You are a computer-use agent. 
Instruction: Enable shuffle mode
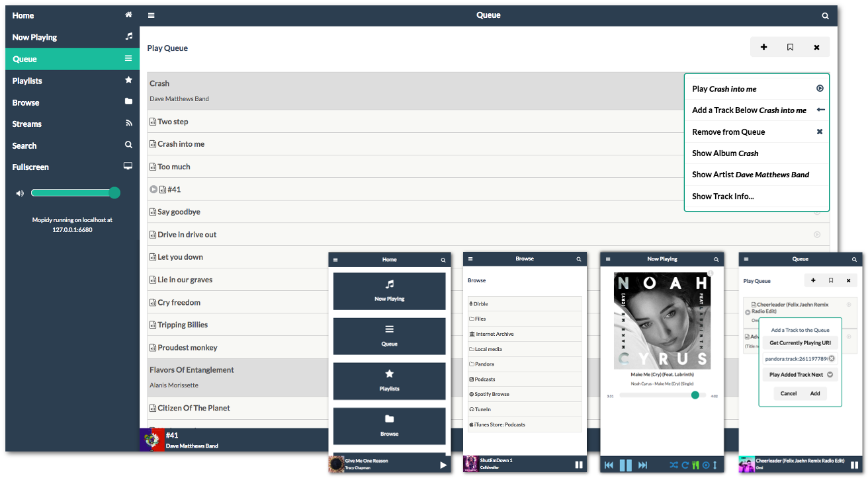[673, 465]
